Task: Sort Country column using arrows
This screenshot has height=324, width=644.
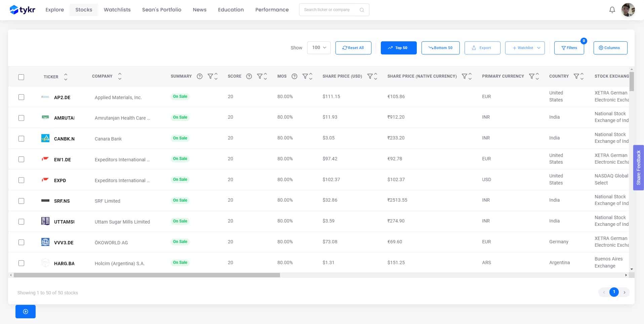Action: (582, 76)
